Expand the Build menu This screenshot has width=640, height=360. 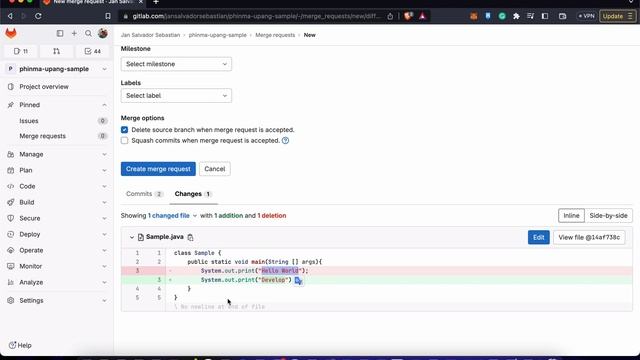[57, 202]
